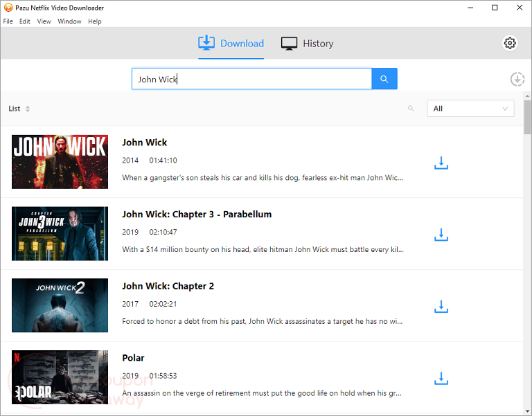Click the duration "01:41:10"
Image resolution: width=532 pixels, height=416 pixels.
tap(163, 161)
